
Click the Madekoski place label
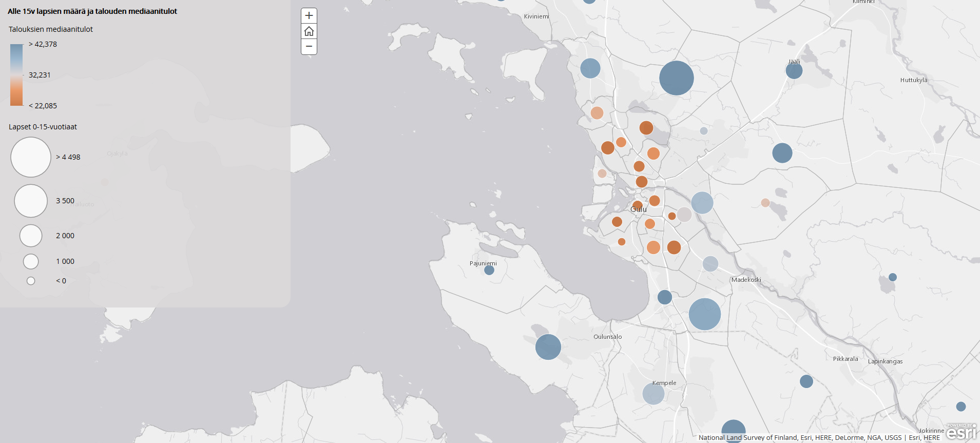point(746,280)
